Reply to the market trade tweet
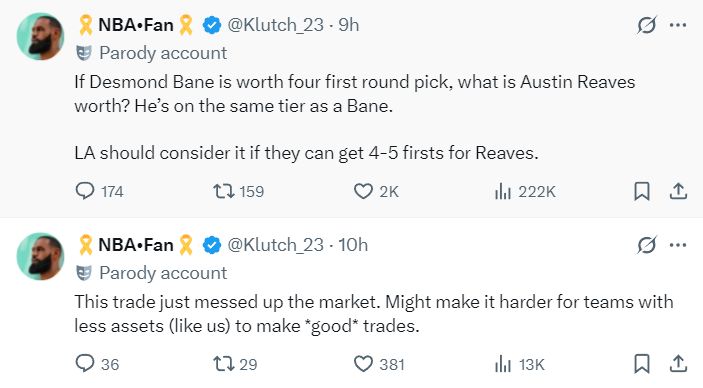The height and width of the screenshot is (388, 703). pyautogui.click(x=97, y=364)
